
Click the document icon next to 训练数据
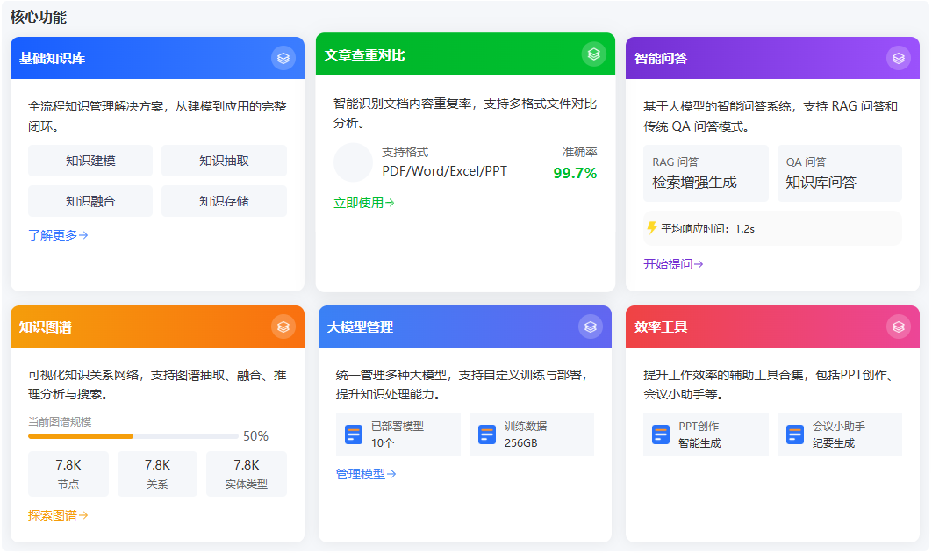pos(487,434)
